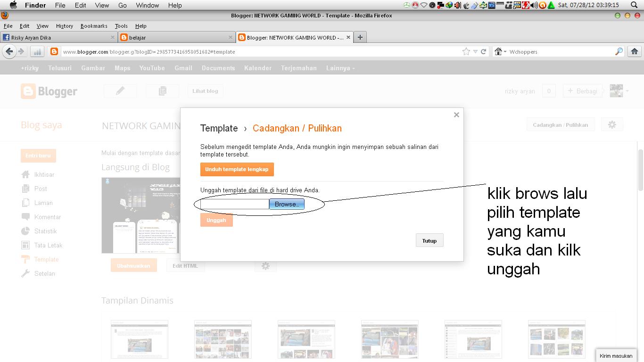Open the Firefox home page icon
This screenshot has width=644, height=362.
click(x=635, y=51)
